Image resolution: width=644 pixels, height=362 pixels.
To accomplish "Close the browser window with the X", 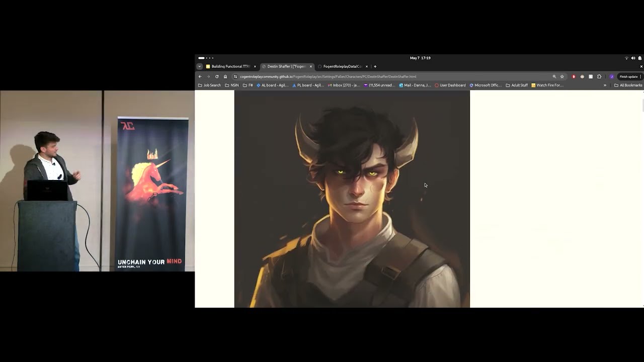I will click(x=641, y=66).
